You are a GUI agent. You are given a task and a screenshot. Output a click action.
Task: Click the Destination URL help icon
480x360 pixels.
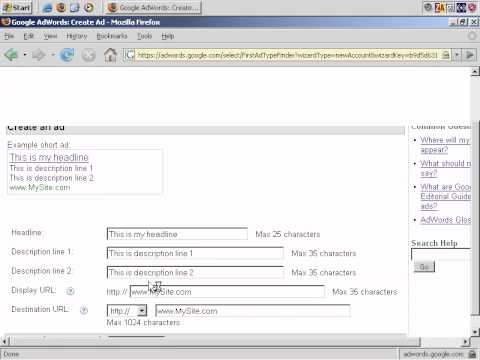click(x=84, y=310)
